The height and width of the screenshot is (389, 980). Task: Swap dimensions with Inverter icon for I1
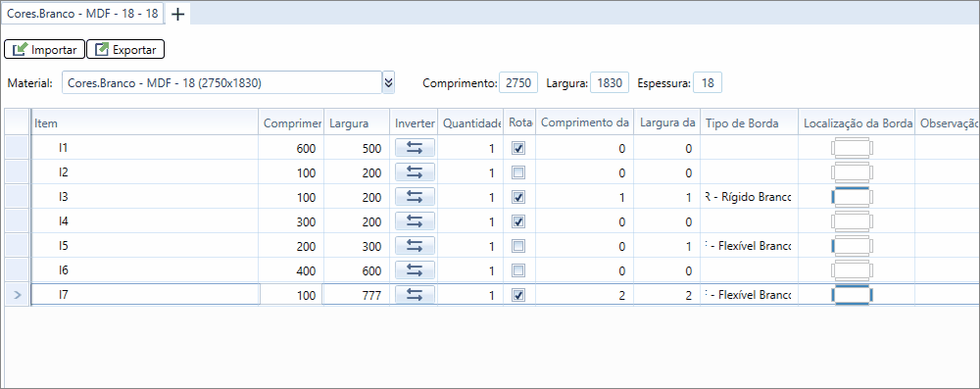[x=415, y=148]
